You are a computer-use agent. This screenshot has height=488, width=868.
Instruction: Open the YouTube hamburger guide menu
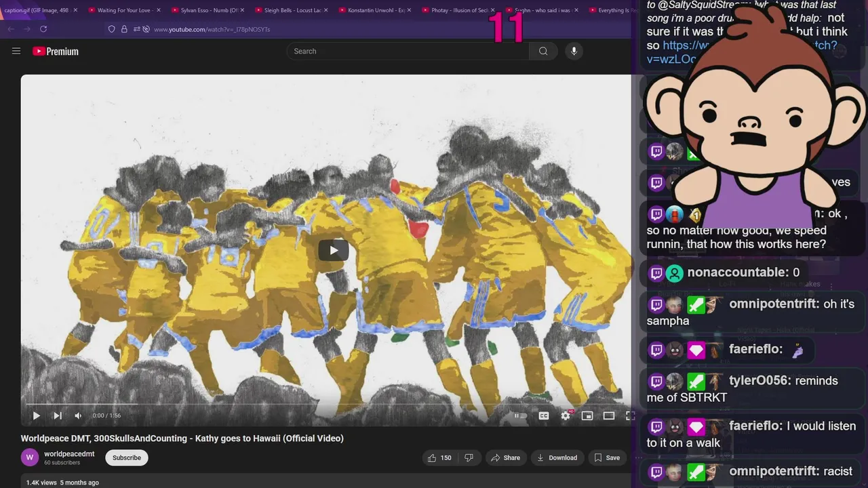16,51
